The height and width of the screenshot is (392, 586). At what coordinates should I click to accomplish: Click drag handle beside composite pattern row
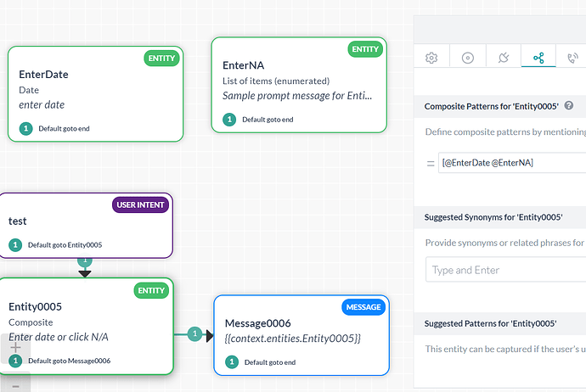coord(431,162)
